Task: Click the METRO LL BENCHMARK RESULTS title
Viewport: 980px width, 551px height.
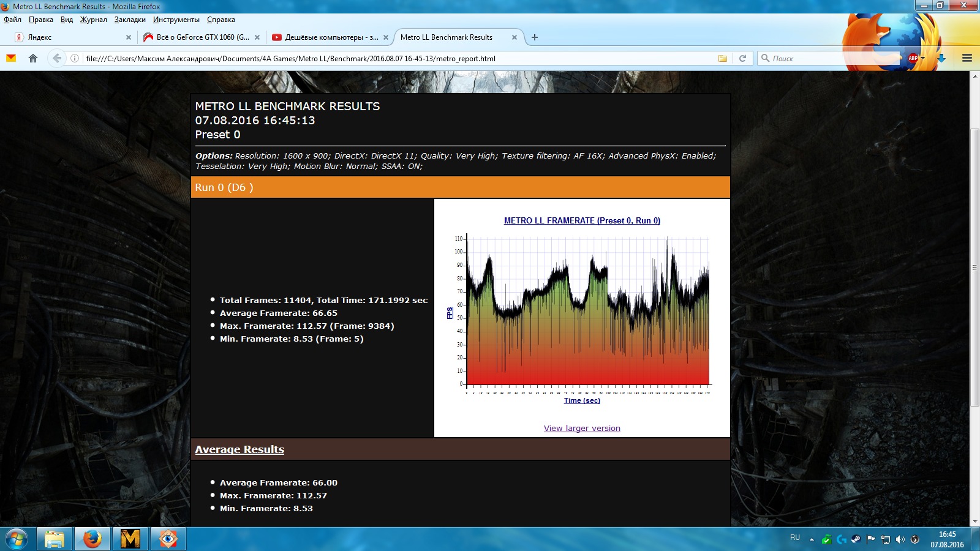Action: tap(287, 107)
